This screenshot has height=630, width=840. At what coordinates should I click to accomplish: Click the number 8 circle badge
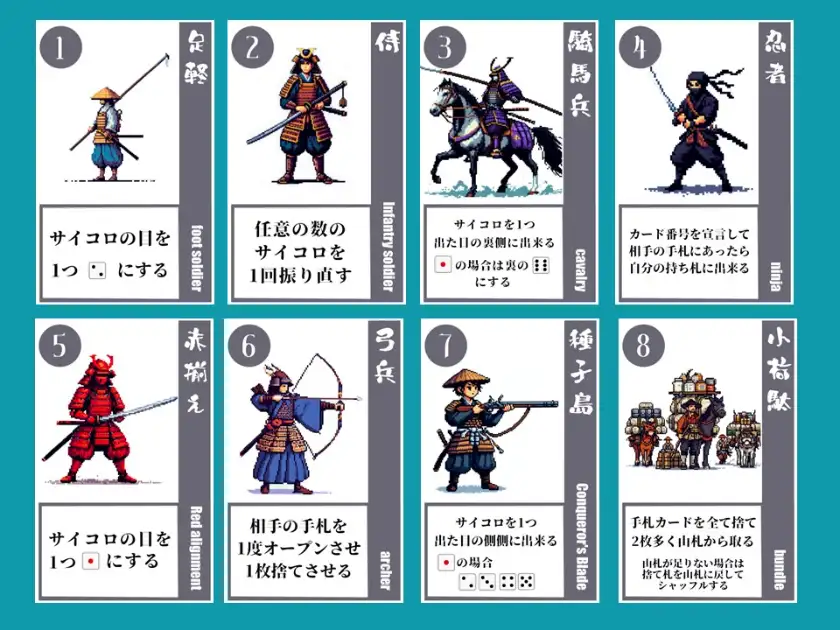(x=643, y=346)
